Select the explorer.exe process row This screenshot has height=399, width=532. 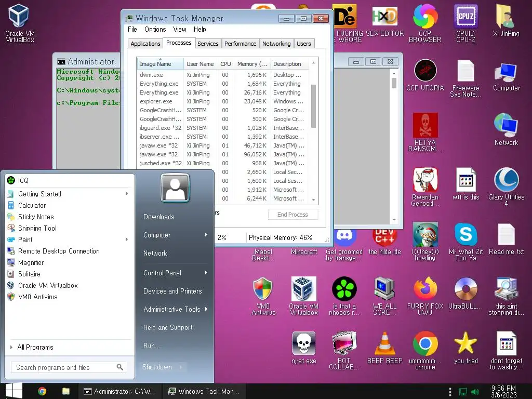click(222, 101)
